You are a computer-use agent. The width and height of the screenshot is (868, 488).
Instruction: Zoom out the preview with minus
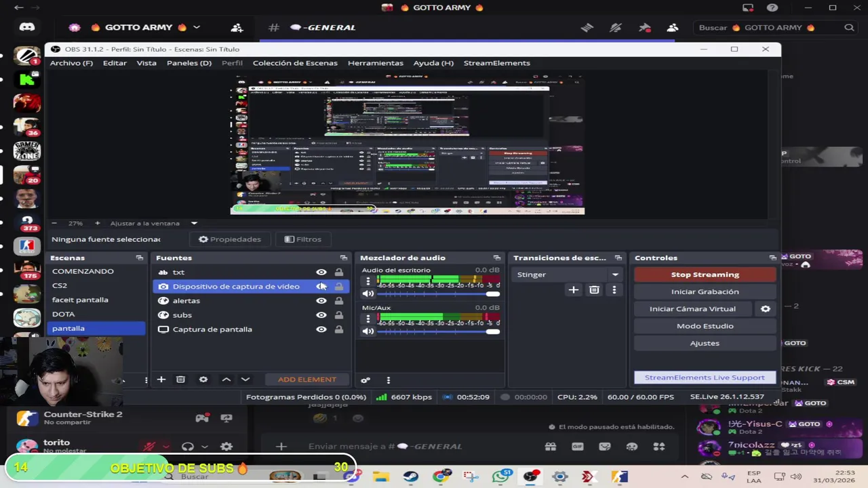54,223
